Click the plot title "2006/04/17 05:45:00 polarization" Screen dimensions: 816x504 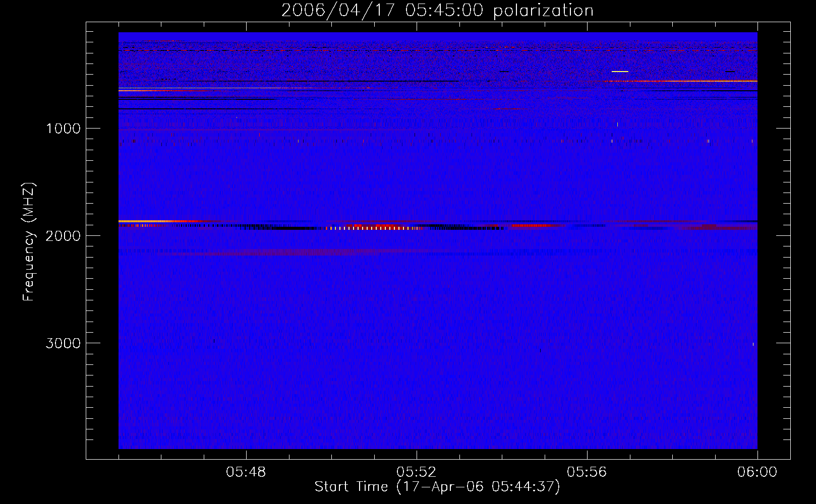point(437,10)
